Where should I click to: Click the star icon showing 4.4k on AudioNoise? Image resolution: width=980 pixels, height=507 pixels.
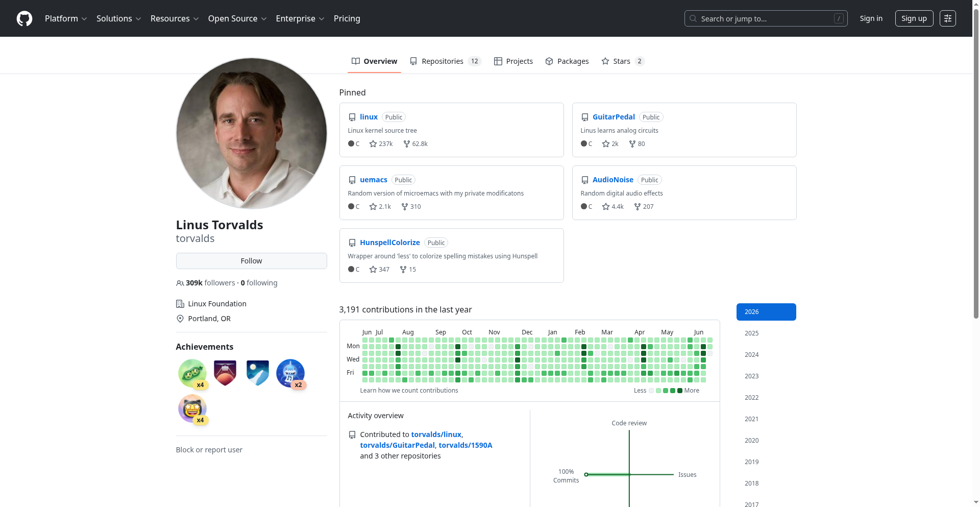(x=606, y=207)
